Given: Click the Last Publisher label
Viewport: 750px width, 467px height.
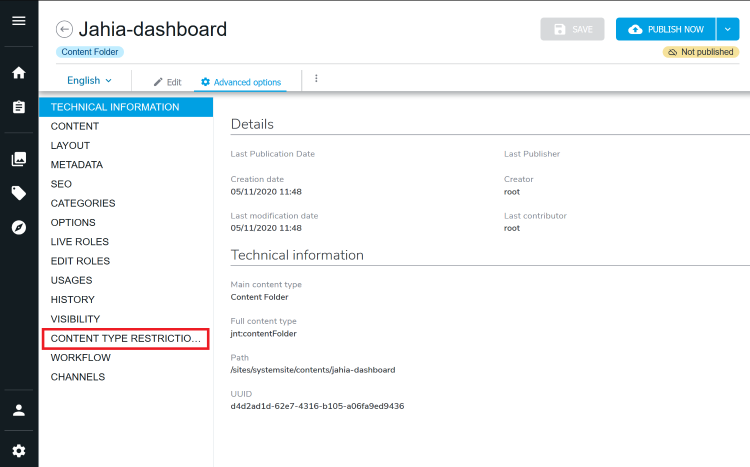Looking at the screenshot, I should pos(532,154).
